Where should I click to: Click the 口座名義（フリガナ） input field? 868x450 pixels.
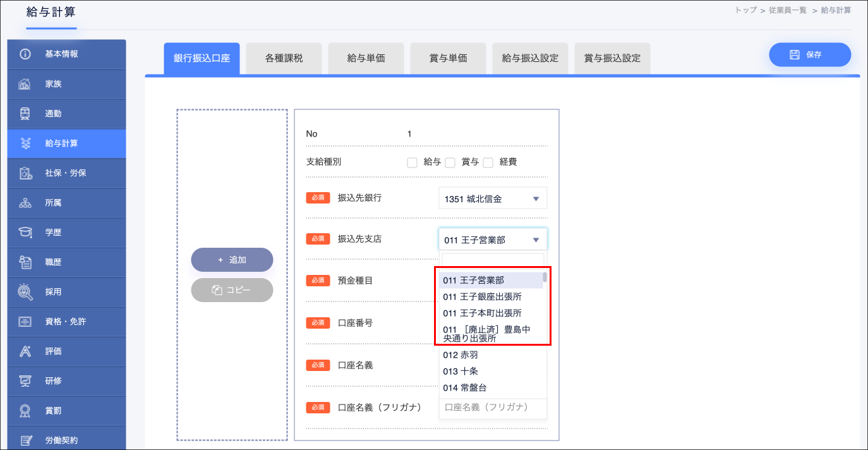coord(493,408)
